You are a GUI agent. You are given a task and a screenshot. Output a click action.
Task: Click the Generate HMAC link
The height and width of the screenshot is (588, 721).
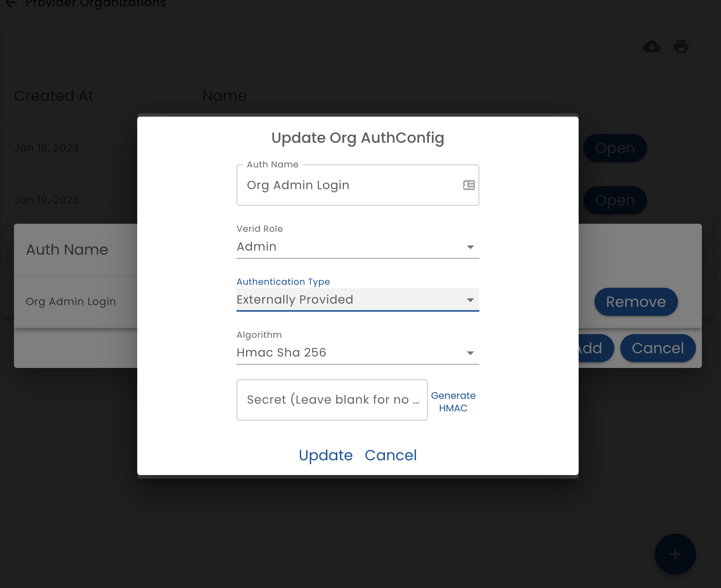(x=453, y=402)
